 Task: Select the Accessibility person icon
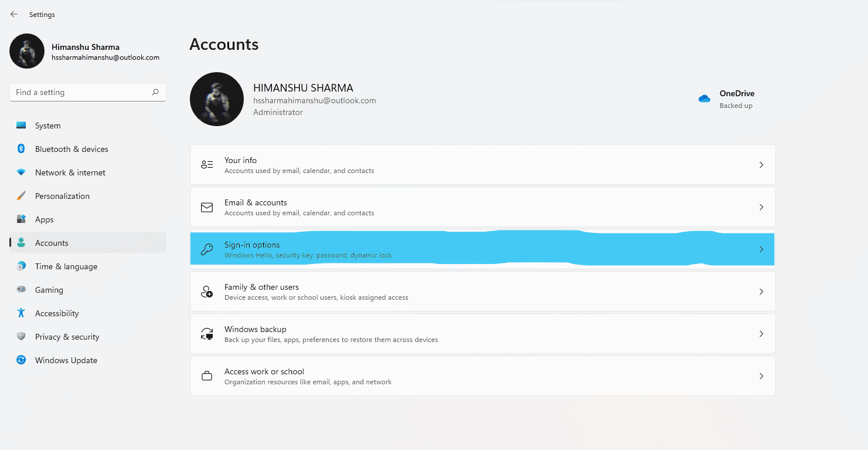point(21,313)
